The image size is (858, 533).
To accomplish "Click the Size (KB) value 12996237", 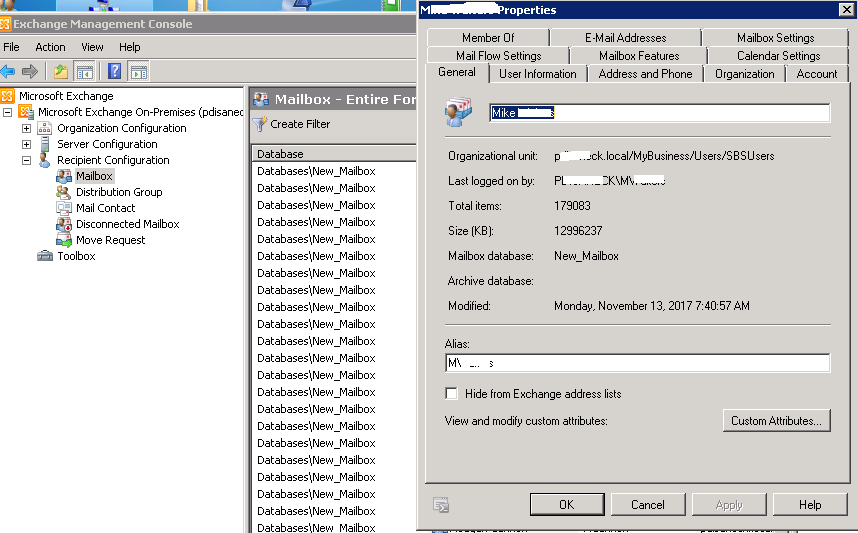I will point(578,231).
